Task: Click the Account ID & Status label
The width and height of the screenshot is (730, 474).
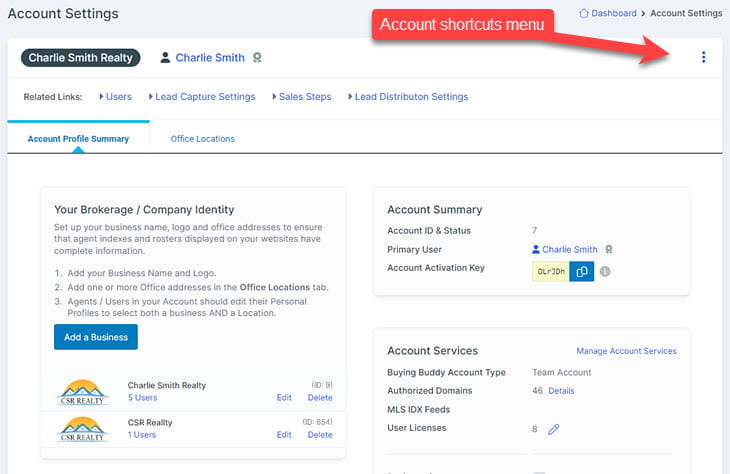Action: pos(429,230)
